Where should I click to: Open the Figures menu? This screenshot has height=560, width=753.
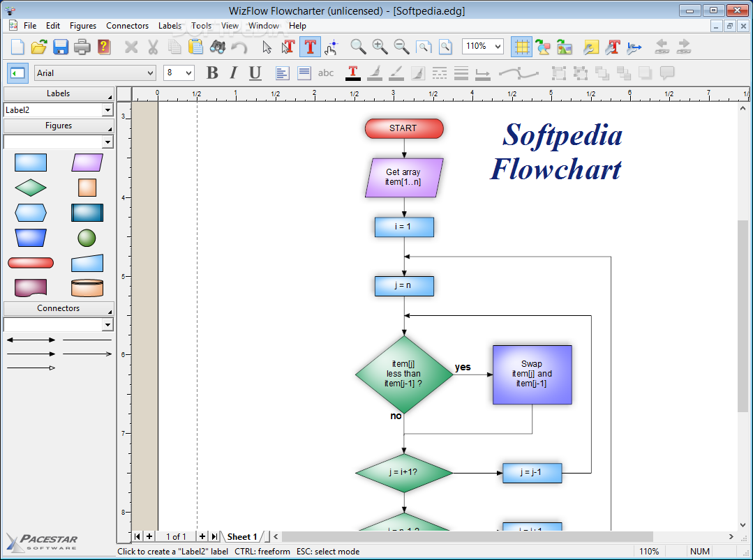[82, 26]
